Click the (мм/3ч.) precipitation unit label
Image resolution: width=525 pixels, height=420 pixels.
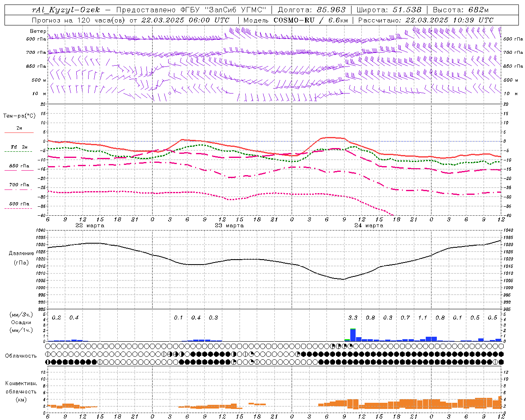point(21,315)
